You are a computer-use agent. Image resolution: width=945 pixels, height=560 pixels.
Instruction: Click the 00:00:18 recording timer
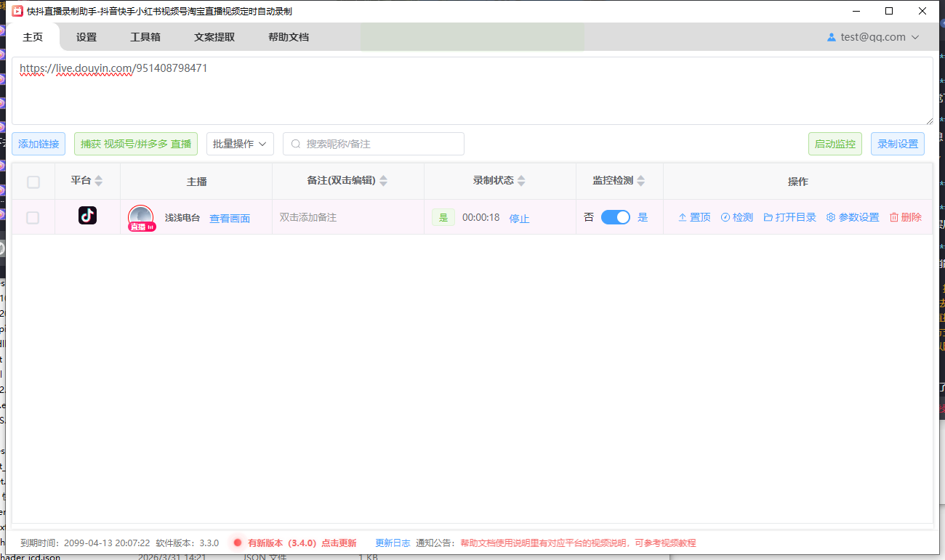[481, 217]
